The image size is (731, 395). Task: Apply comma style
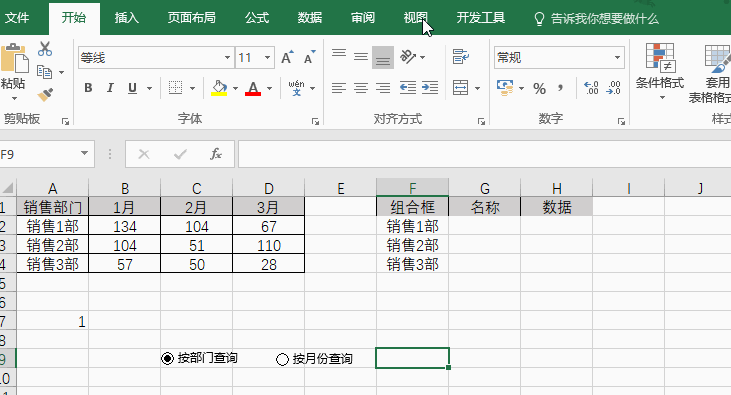[x=560, y=88]
